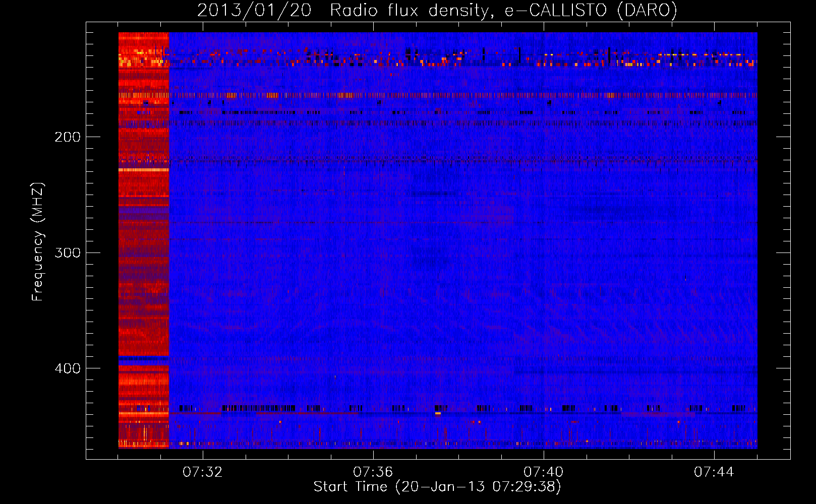
Task: Click the 07:36 time tick label
Action: pyautogui.click(x=373, y=472)
